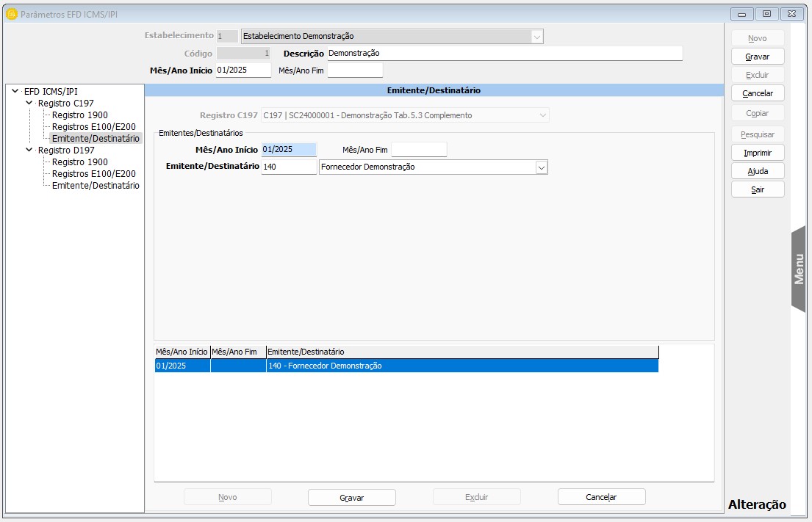Click the application icon in title bar

[x=12, y=14]
